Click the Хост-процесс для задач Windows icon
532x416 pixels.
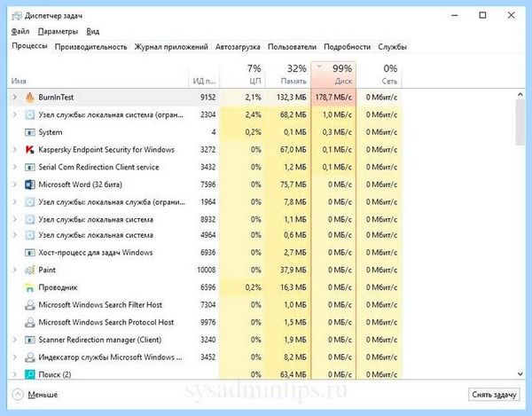[x=30, y=253]
